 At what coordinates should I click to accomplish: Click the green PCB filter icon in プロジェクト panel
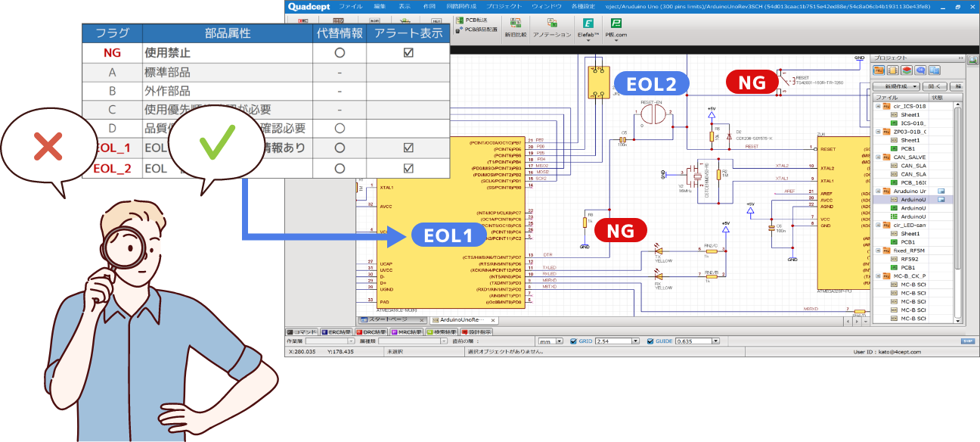point(907,70)
